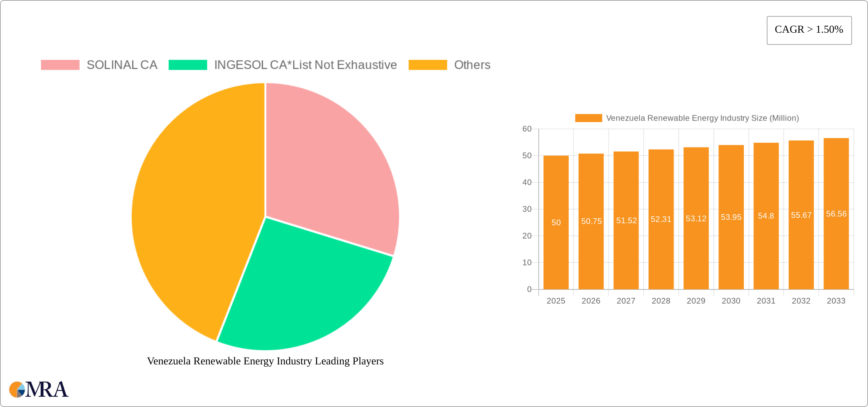Image resolution: width=868 pixels, height=407 pixels.
Task: Click the y-axis label 30
Action: (527, 209)
